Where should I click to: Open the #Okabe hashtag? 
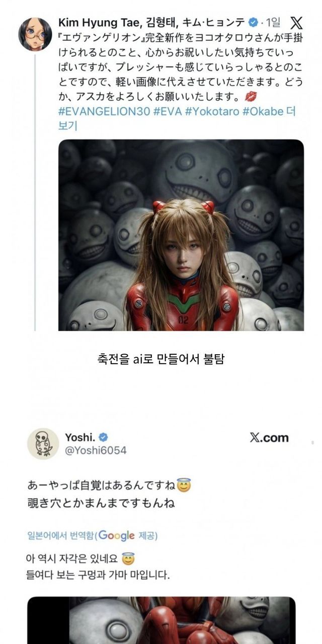263,111
